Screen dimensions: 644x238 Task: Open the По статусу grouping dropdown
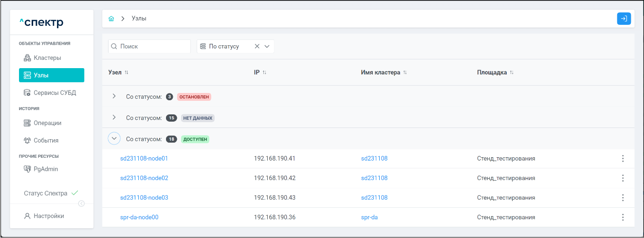point(267,47)
